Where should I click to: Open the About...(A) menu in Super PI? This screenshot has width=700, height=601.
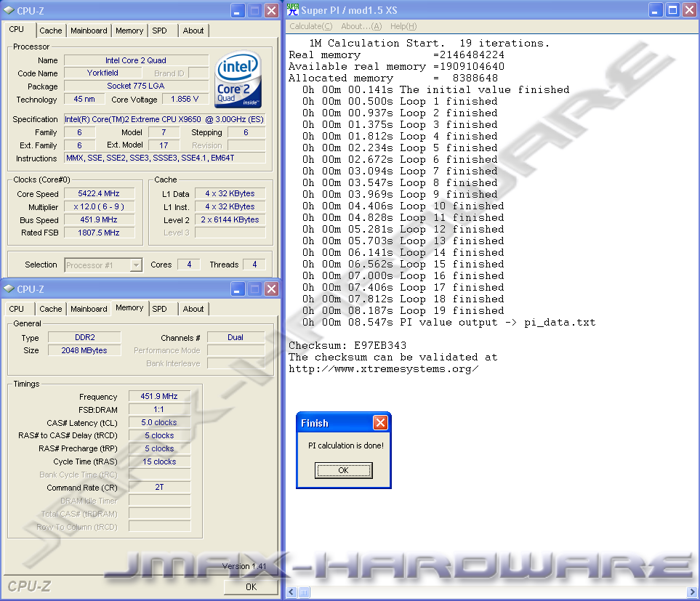361,26
